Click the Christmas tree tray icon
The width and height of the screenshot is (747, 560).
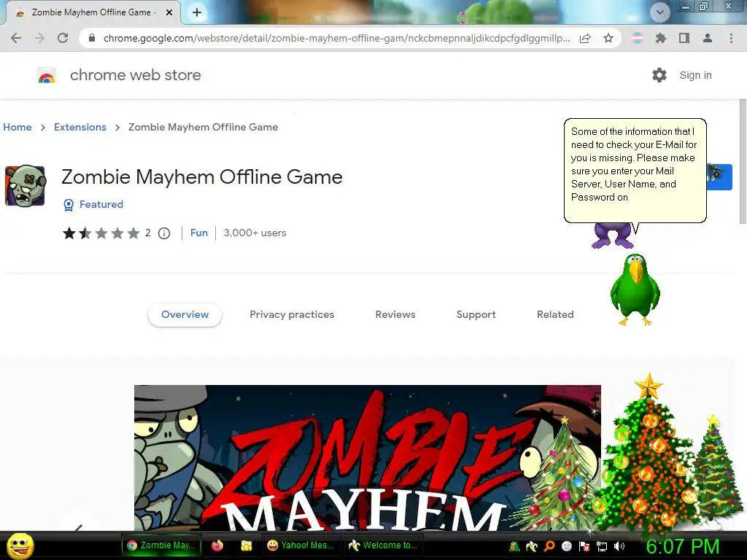click(514, 546)
